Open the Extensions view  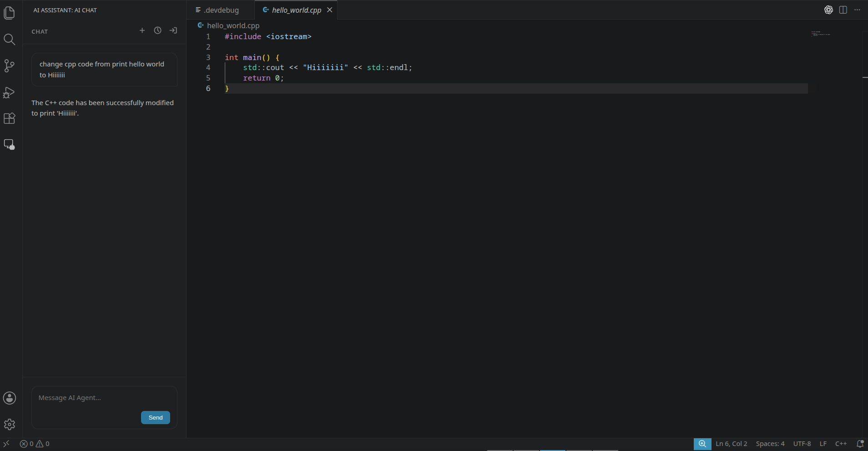coord(9,118)
